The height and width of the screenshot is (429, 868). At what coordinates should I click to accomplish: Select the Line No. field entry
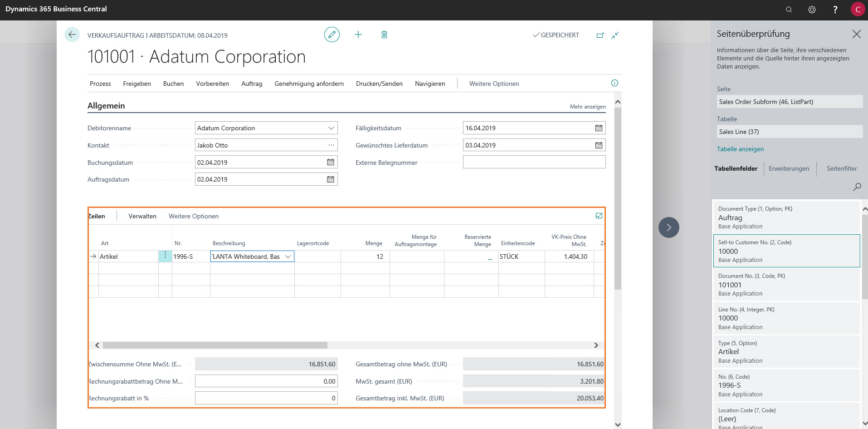(x=787, y=318)
